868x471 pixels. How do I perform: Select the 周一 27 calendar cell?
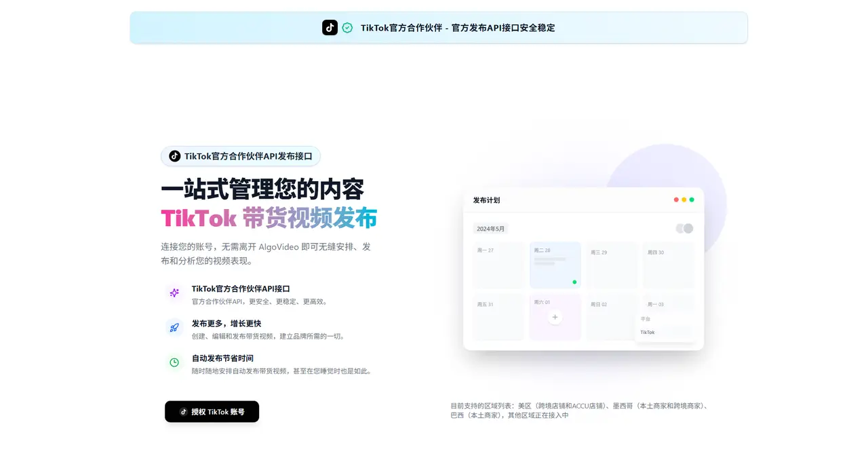click(498, 265)
